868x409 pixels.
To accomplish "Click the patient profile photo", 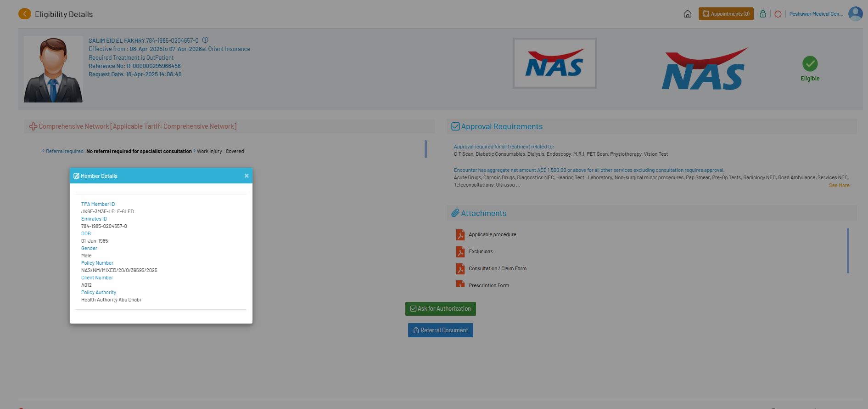I will pyautogui.click(x=53, y=69).
